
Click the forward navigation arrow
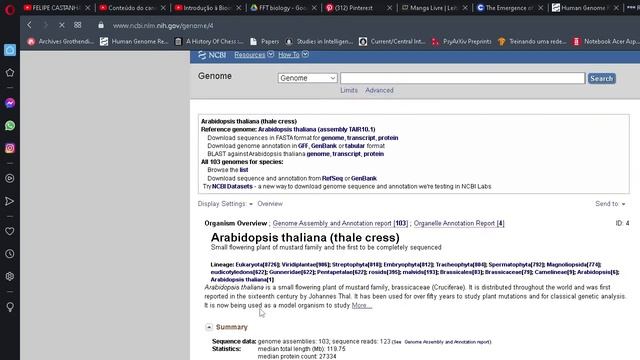pos(45,25)
